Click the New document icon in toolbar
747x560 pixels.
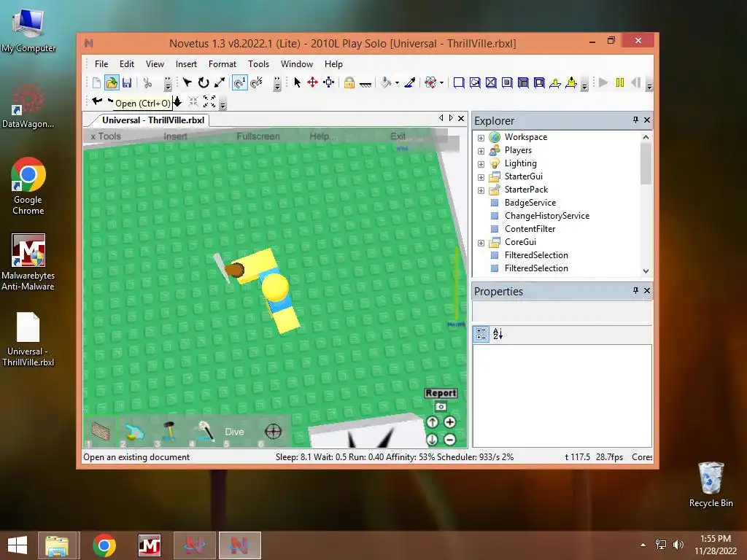96,83
